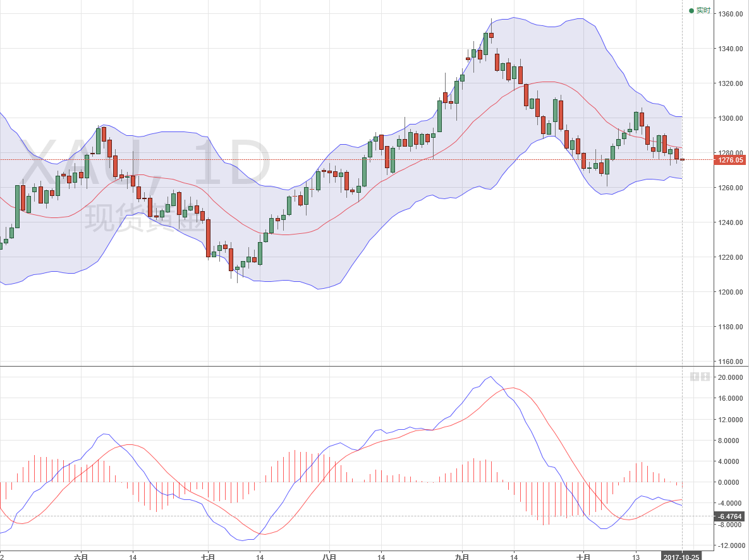Screen dimensions: 749x560
Task: Select the red 1276.05 current price label
Action: coord(730,160)
